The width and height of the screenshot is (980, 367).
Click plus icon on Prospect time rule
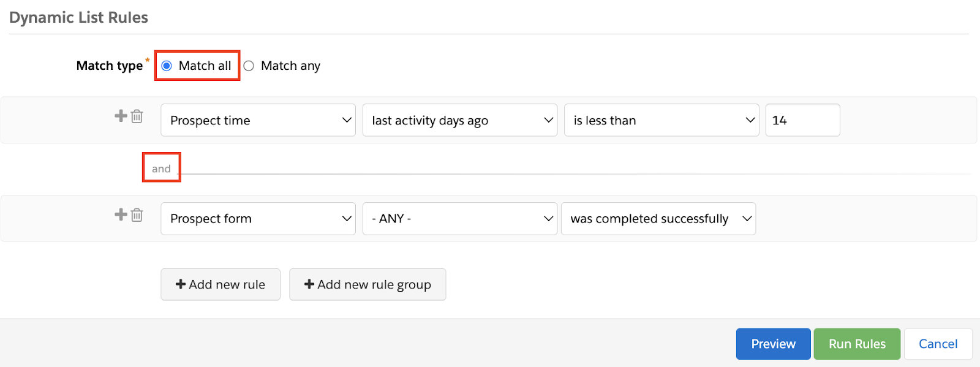click(121, 116)
